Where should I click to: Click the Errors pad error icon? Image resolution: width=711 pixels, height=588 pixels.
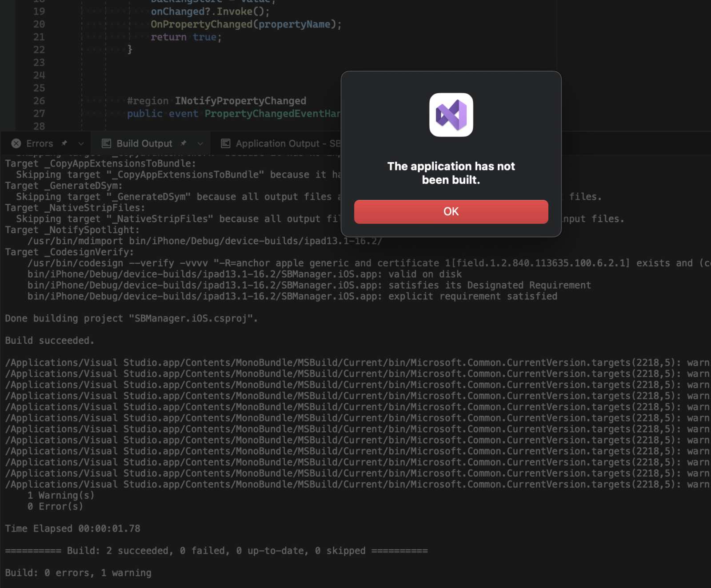pos(16,143)
